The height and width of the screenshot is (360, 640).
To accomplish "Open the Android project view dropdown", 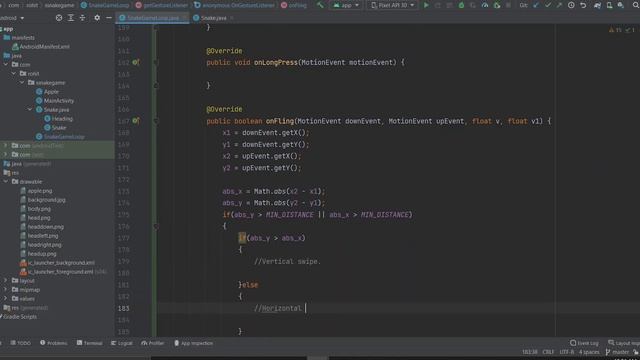I will click(12, 18).
